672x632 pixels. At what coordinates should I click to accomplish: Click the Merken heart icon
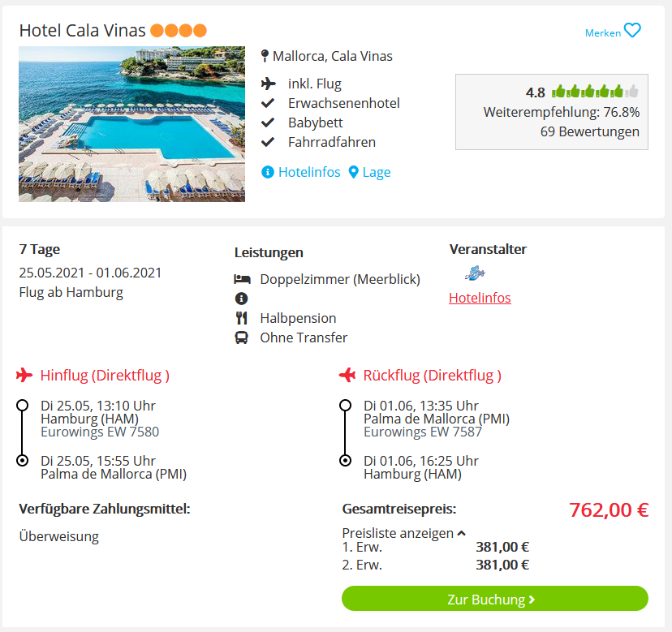632,30
